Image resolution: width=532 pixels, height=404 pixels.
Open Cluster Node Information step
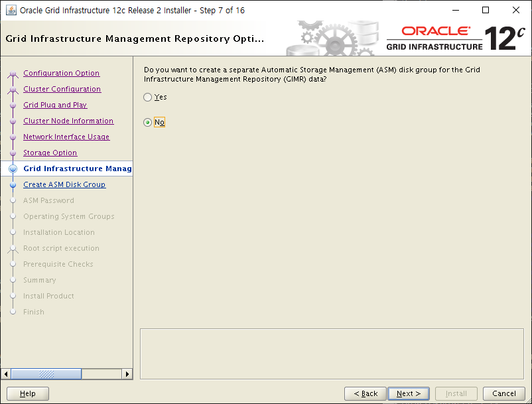(68, 121)
